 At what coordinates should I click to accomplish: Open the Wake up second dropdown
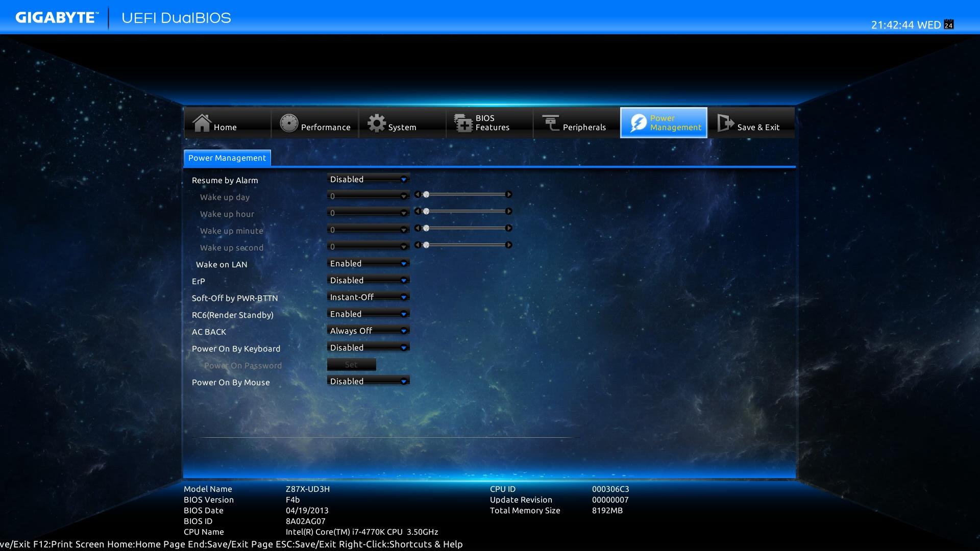point(368,246)
